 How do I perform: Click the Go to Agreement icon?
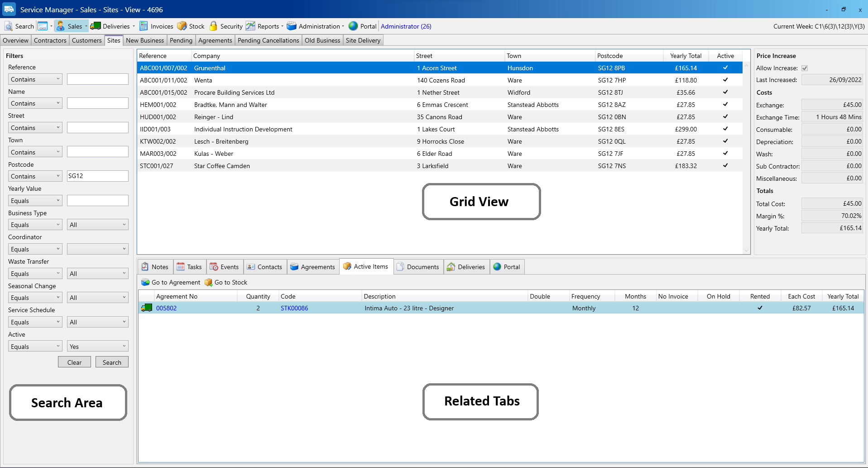(145, 282)
